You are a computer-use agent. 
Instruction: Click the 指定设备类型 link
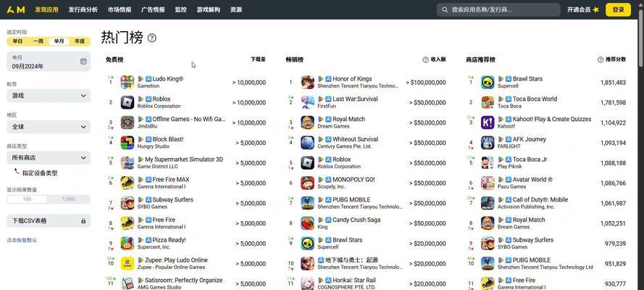tap(40, 173)
